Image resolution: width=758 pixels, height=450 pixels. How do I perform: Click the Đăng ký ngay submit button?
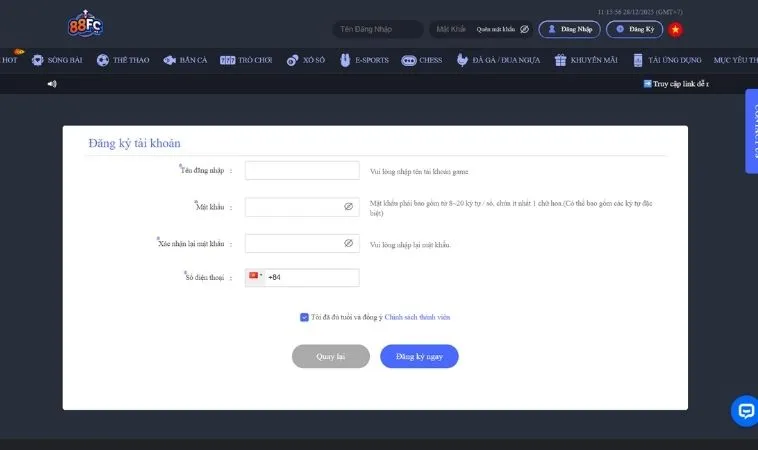coord(419,356)
